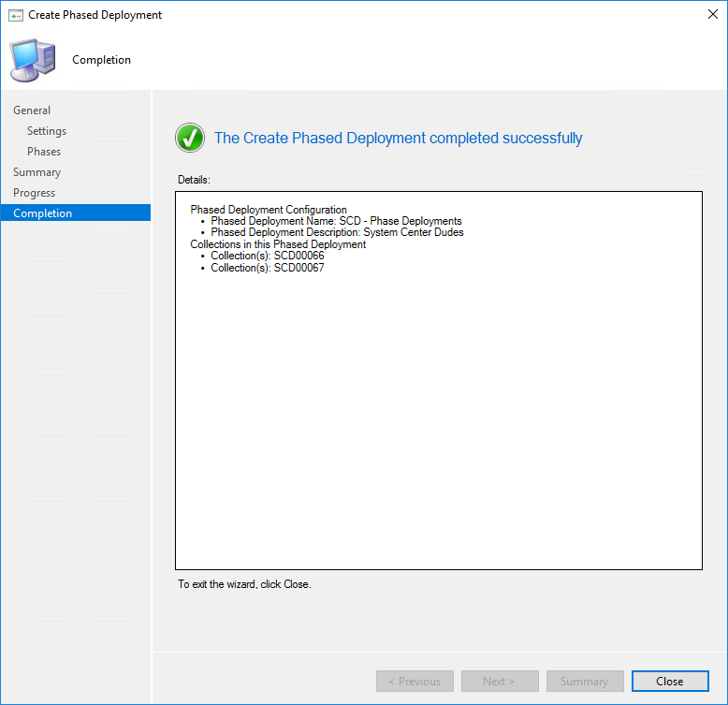Select the General step in sidebar
Viewport: 728px width, 705px height.
click(32, 110)
